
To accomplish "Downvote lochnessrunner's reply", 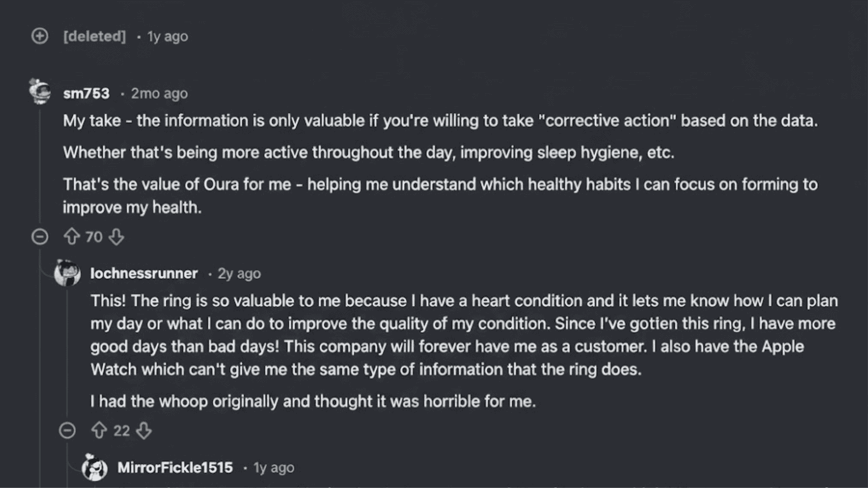I will tap(145, 431).
